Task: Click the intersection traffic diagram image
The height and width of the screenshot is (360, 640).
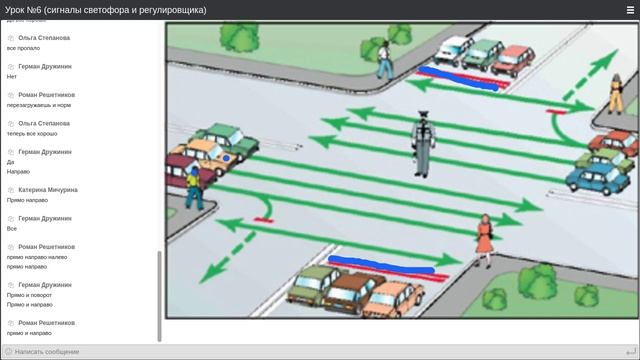Action: pyautogui.click(x=402, y=170)
